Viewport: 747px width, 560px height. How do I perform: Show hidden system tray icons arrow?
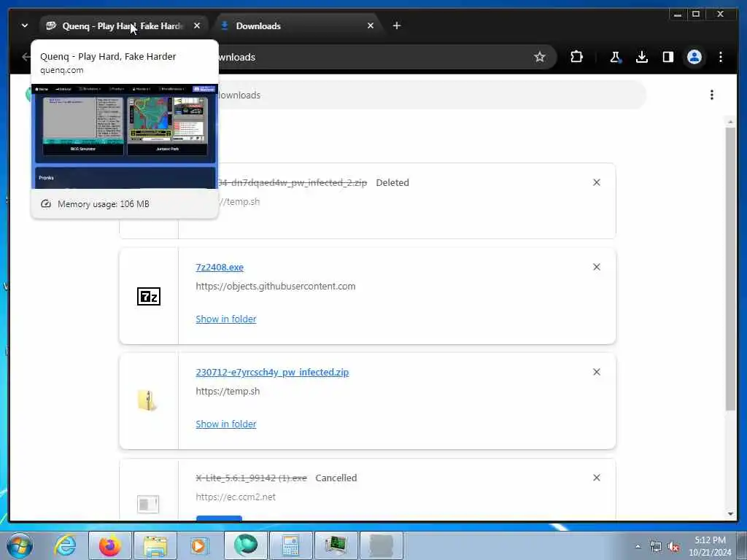tap(638, 546)
